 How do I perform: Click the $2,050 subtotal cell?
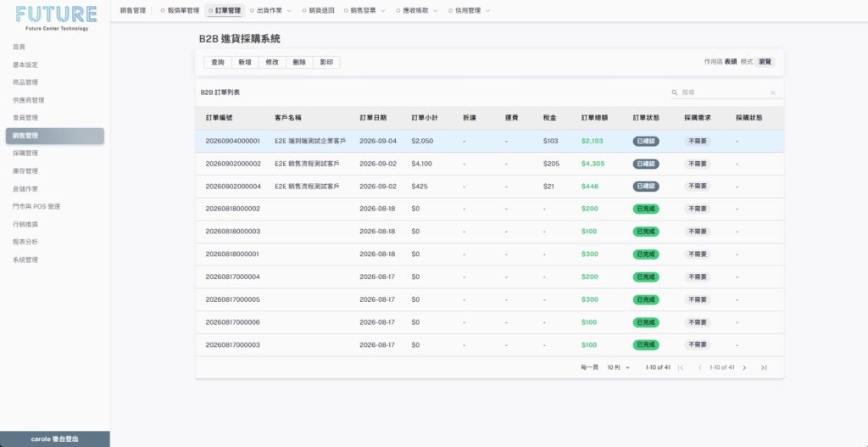click(x=422, y=142)
